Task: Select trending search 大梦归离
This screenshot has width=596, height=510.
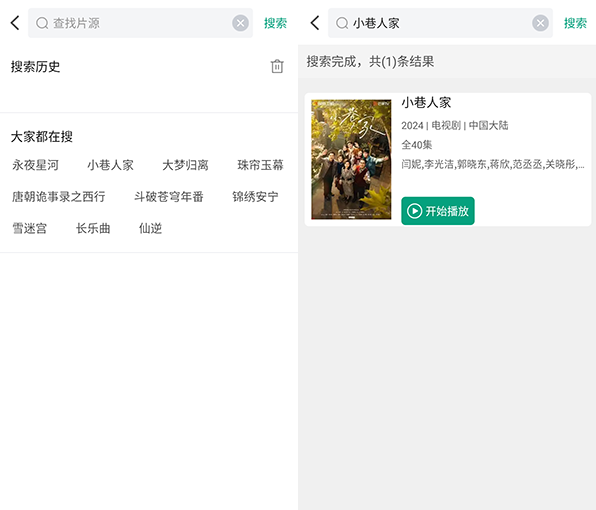Action: (185, 165)
